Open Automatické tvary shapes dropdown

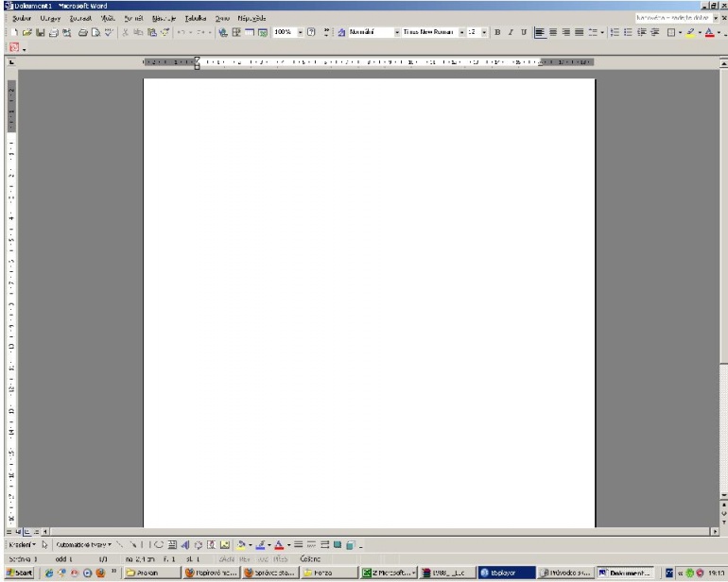[x=83, y=545]
